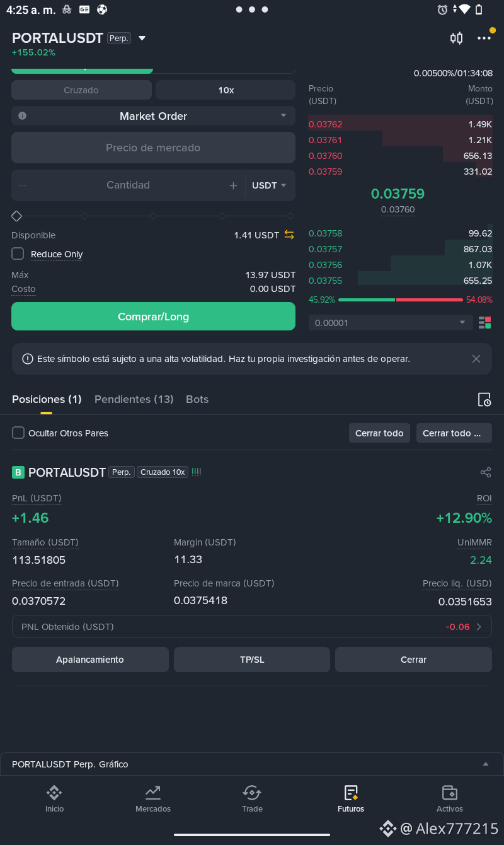The image size is (504, 845).
Task: Open the Activos wallet tab
Action: click(x=450, y=799)
